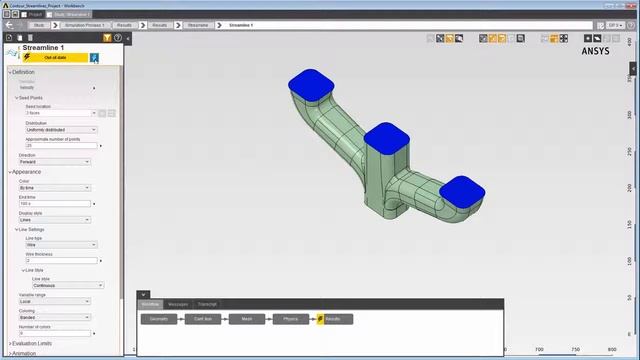Image resolution: width=640 pixels, height=360 pixels.
Task: Click the Streamline breadcrumb item
Action: 198,25
